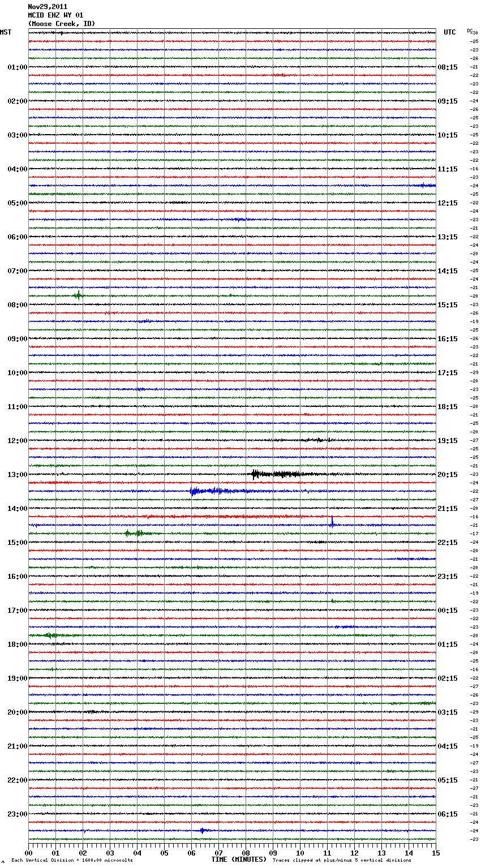The width and height of the screenshot is (481, 868).
Task: Click the Traces clipped footnote text
Action: (342, 860)
